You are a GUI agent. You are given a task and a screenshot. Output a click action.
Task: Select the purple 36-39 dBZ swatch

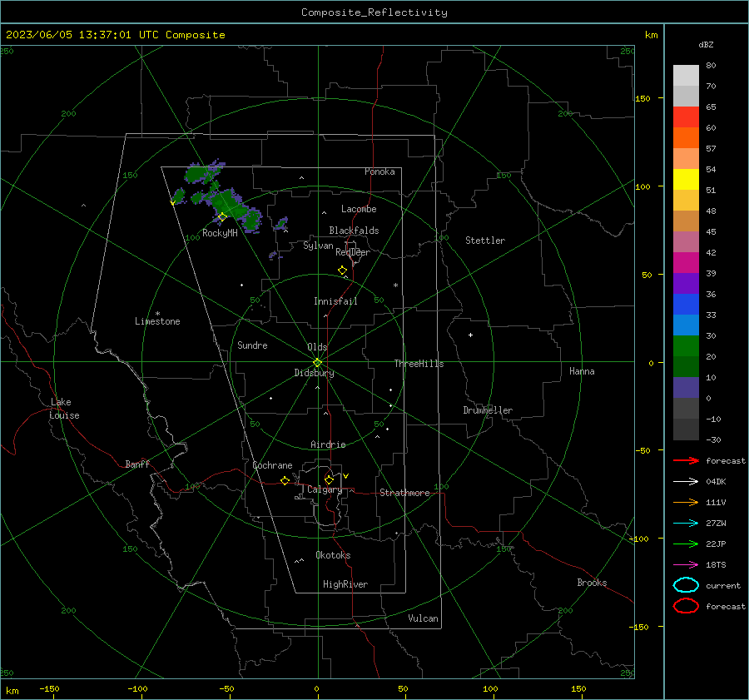(686, 283)
